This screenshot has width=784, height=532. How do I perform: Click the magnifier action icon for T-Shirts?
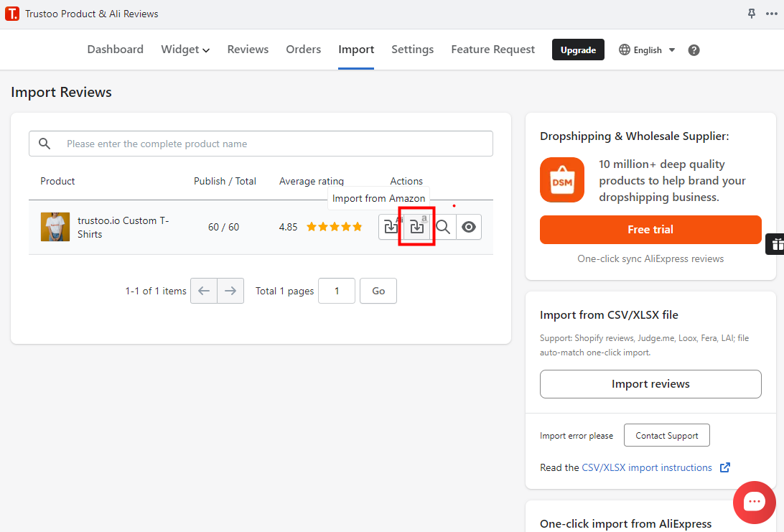pos(443,227)
